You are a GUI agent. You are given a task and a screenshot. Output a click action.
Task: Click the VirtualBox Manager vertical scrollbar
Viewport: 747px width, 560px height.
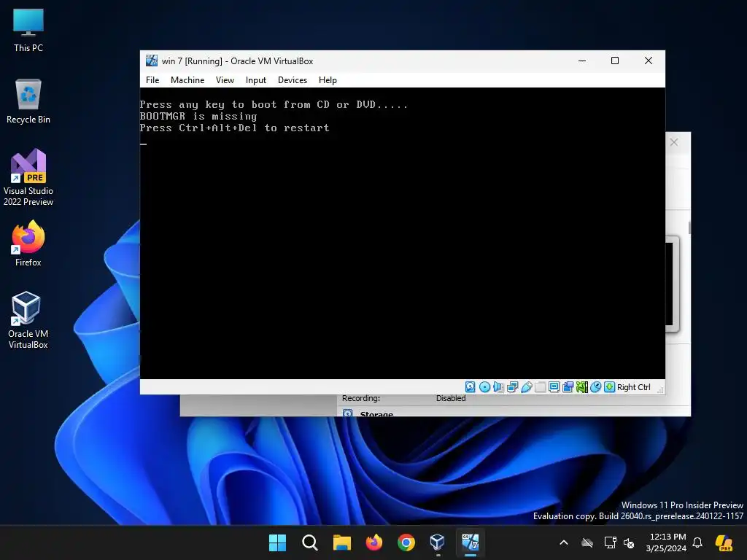click(689, 228)
